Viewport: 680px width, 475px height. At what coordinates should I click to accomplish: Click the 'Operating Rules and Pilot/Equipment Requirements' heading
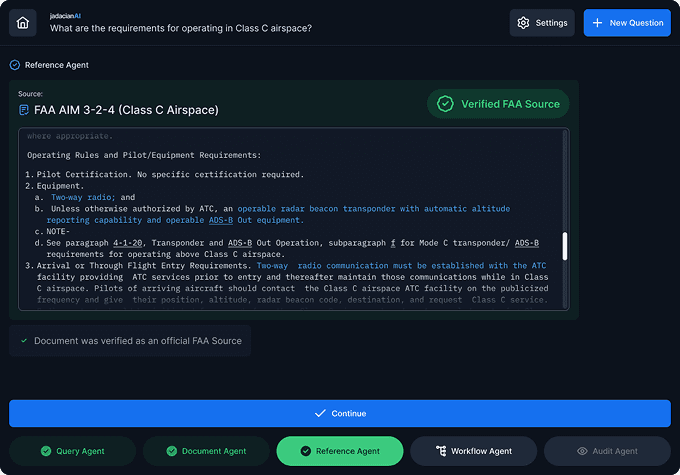pyautogui.click(x=144, y=155)
